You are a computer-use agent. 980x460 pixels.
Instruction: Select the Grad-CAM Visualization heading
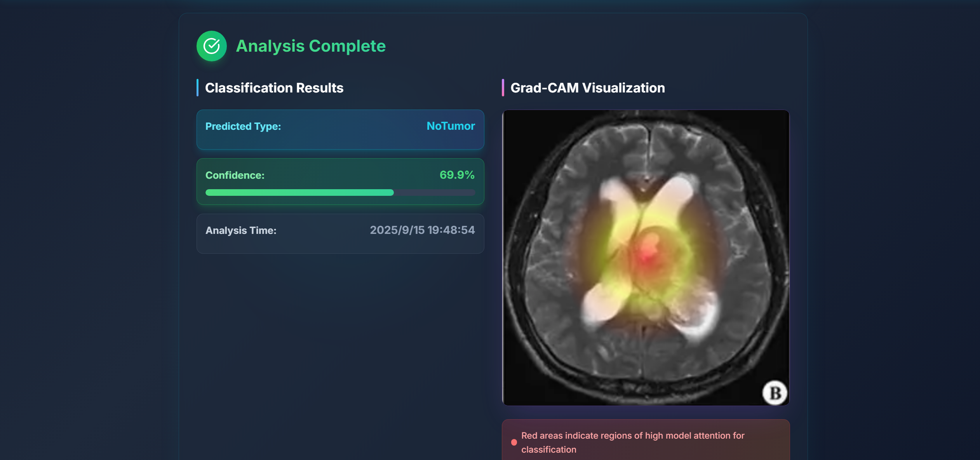587,88
